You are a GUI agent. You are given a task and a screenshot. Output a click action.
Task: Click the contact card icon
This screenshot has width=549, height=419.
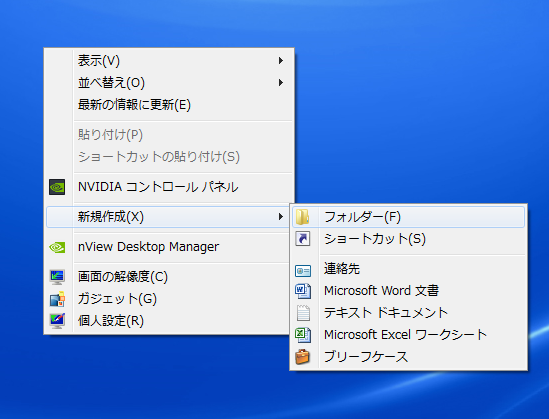[x=303, y=271]
